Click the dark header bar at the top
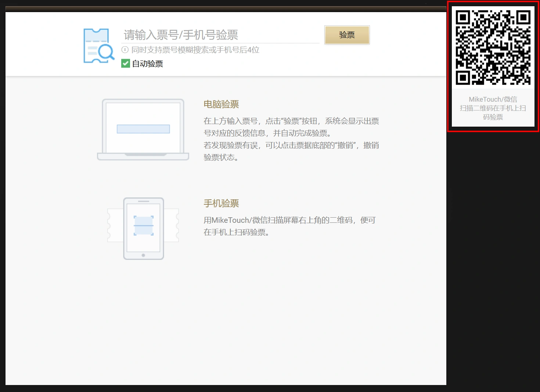The image size is (540, 392). pos(226,9)
